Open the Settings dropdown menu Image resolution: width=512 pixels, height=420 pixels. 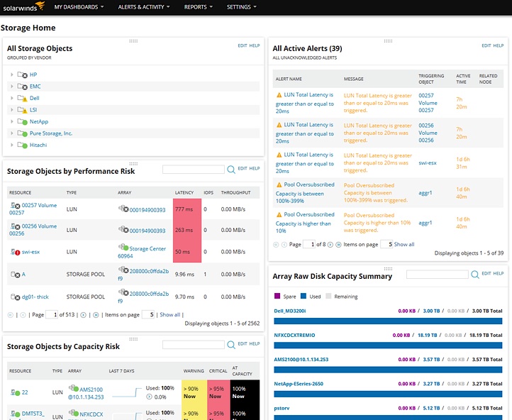(241, 7)
